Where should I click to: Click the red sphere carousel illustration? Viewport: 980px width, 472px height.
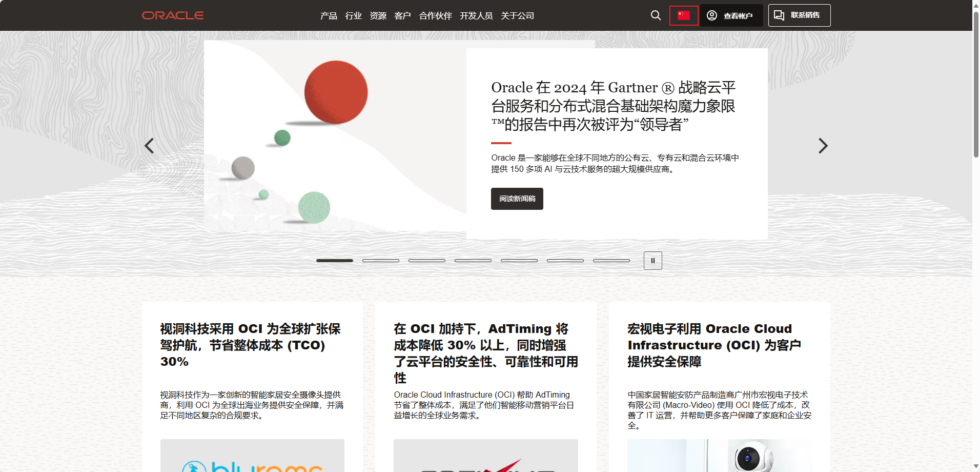tap(336, 92)
